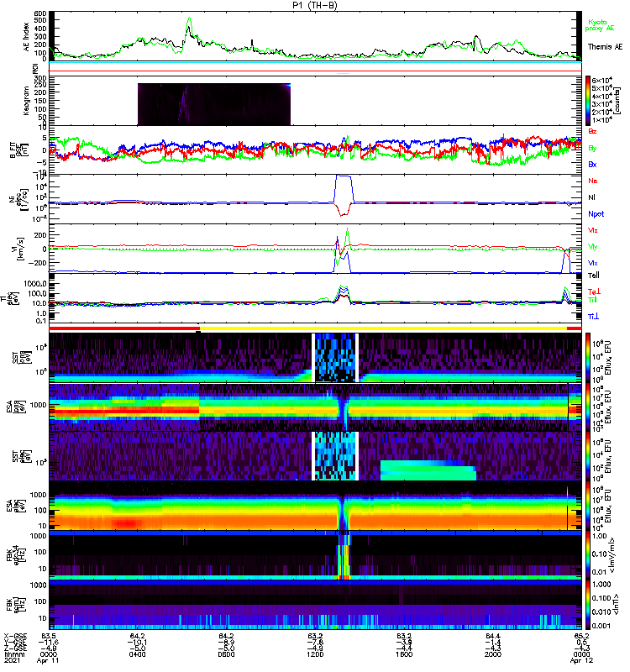630x672 pixels.
Task: Select the "Themis AE" legend label
Action: click(x=605, y=46)
